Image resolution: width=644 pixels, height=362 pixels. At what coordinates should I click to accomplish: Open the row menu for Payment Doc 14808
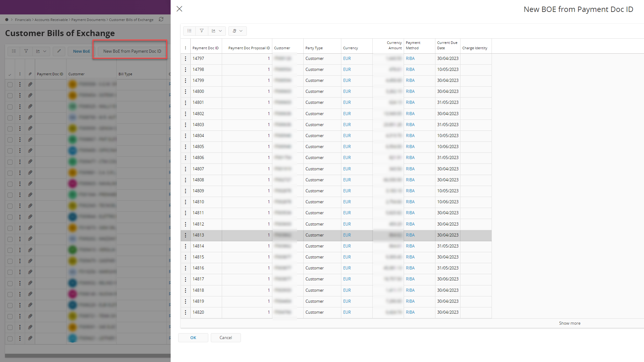(x=185, y=180)
